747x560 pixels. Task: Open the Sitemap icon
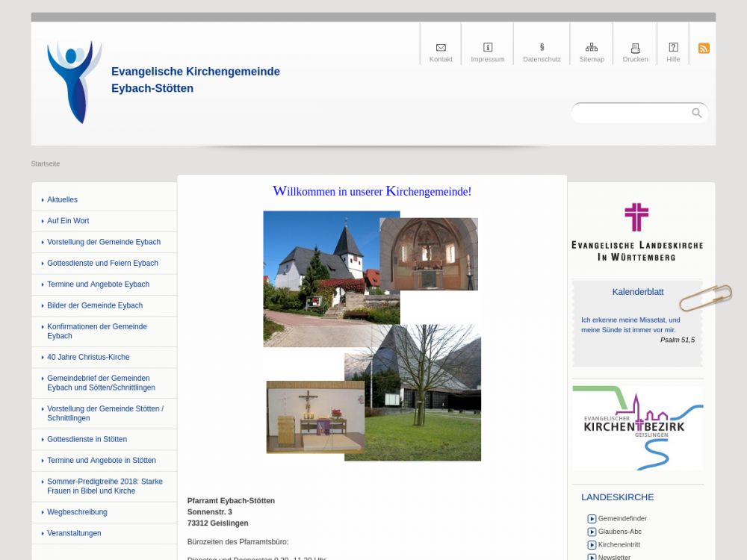pos(592,48)
